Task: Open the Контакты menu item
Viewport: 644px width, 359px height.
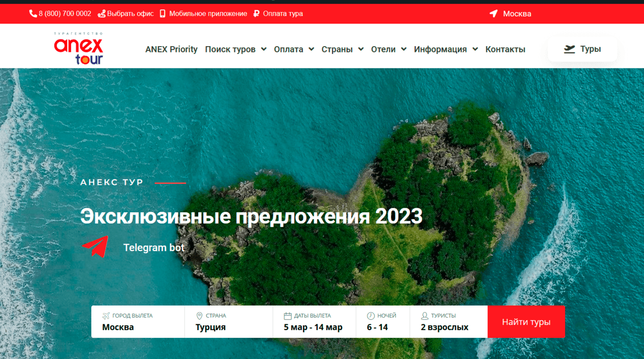Action: (505, 49)
